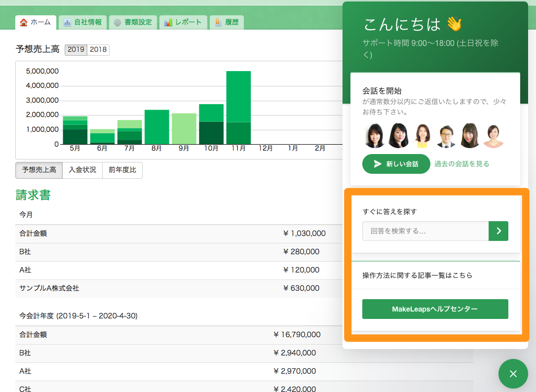Click the gear icon beside 書類設定
The image size is (536, 392).
coord(117,22)
